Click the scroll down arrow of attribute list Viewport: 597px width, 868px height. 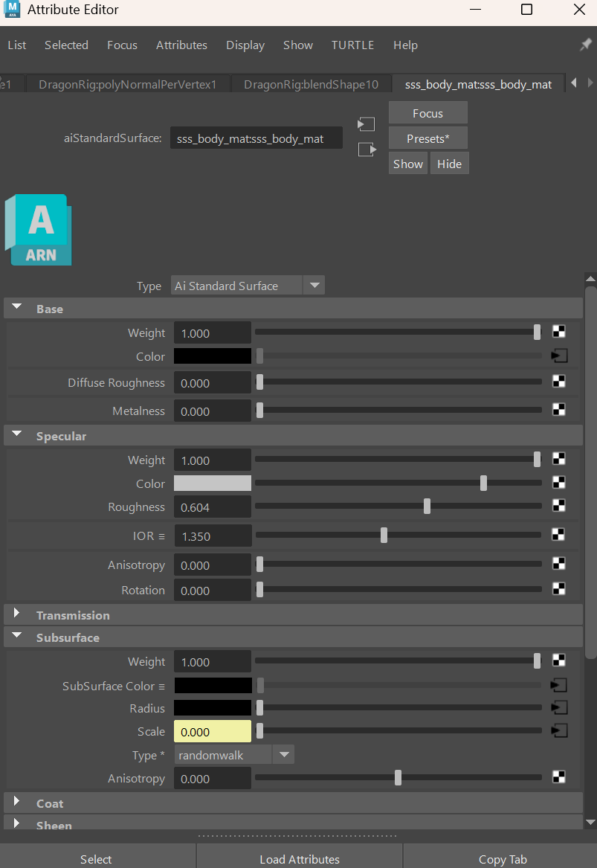(590, 823)
